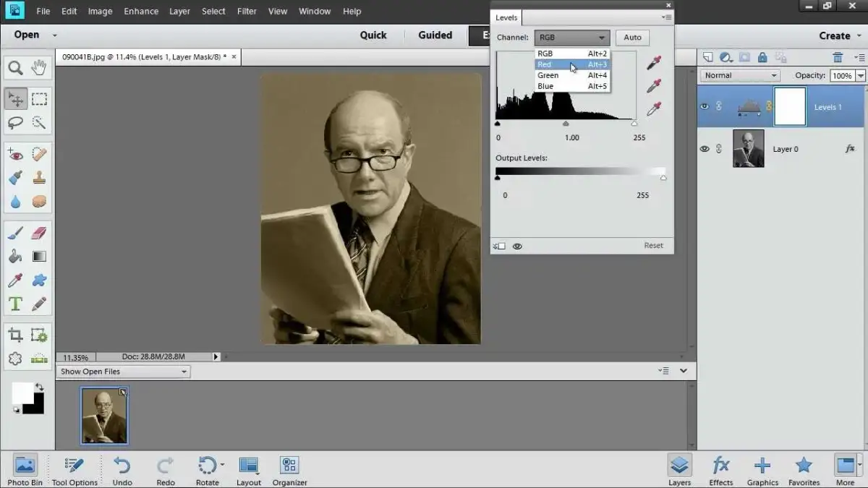The height and width of the screenshot is (488, 868).
Task: Toggle the Levels preview eye icon
Action: (518, 246)
